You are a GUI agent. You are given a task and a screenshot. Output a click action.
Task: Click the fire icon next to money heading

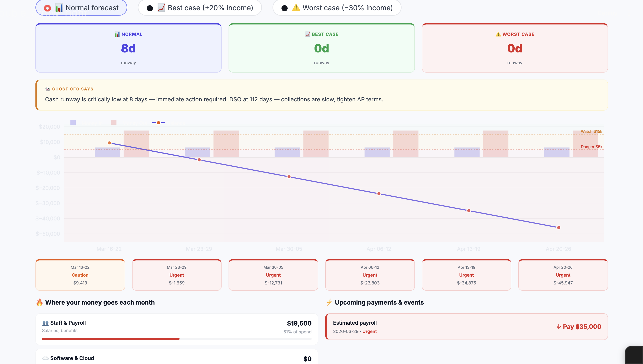(40, 302)
